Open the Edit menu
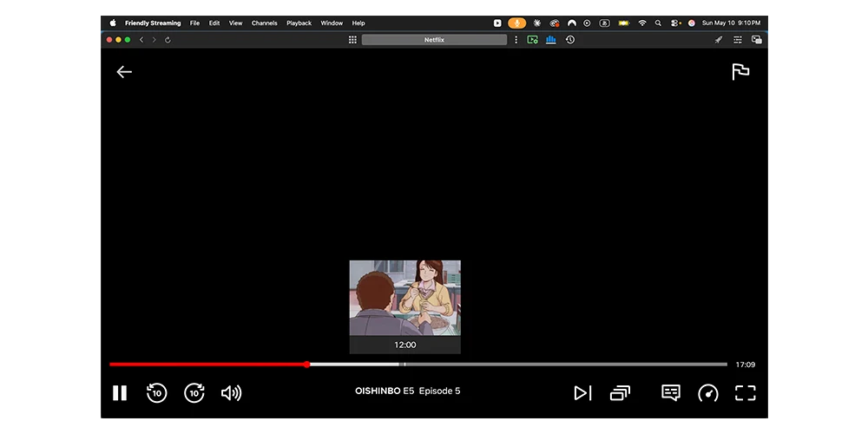 [x=214, y=23]
